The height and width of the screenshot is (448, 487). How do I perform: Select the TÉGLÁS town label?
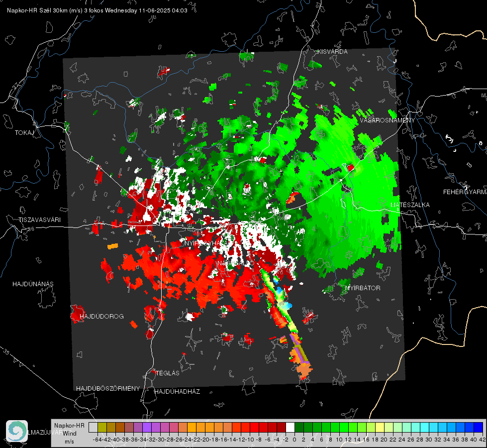tap(168, 373)
